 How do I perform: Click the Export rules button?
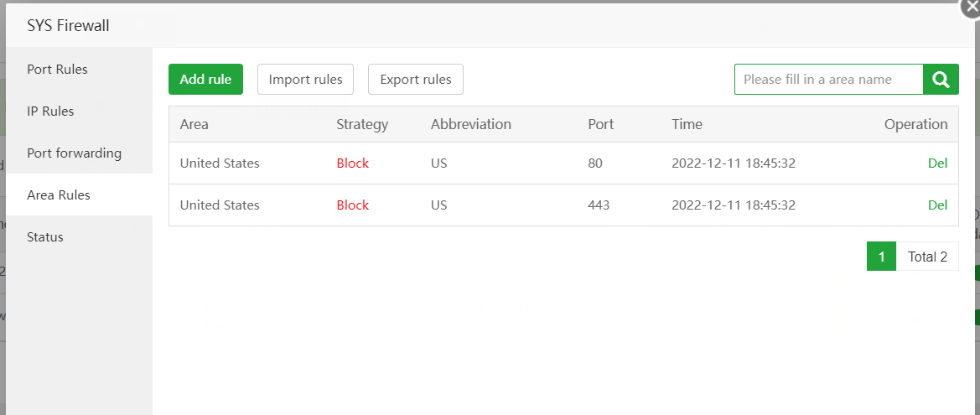pos(416,80)
